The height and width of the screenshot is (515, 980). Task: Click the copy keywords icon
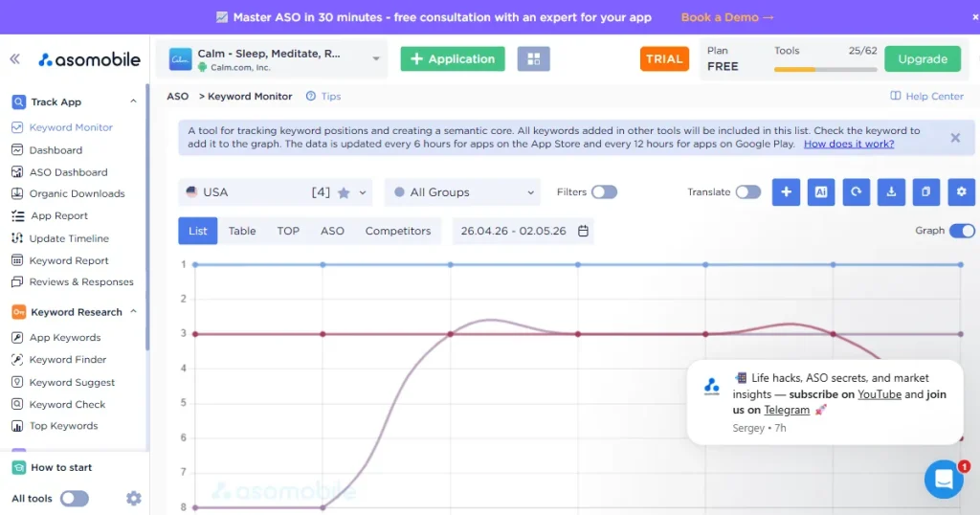926,191
